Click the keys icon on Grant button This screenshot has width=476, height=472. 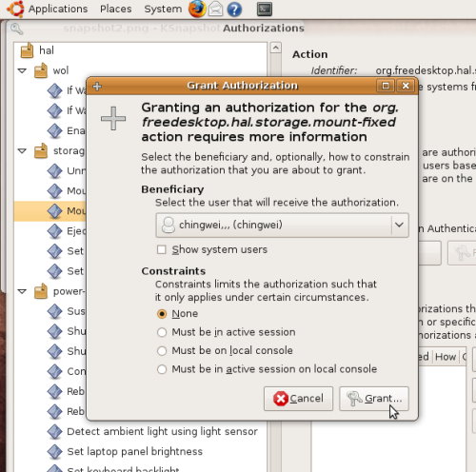354,399
